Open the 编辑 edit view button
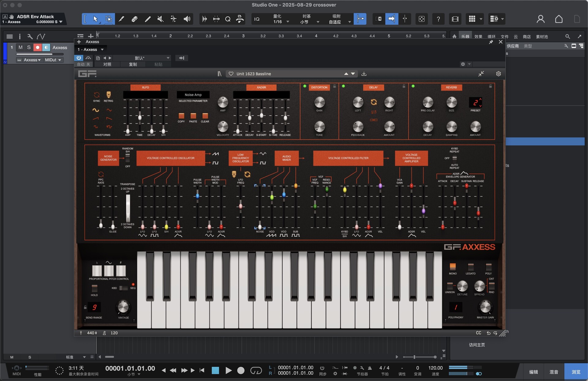The width and height of the screenshot is (588, 381). pyautogui.click(x=533, y=372)
